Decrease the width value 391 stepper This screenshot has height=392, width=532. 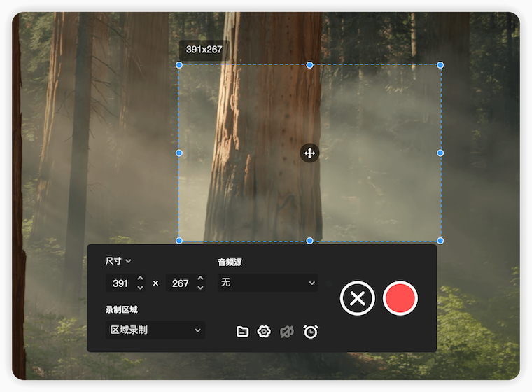(140, 288)
